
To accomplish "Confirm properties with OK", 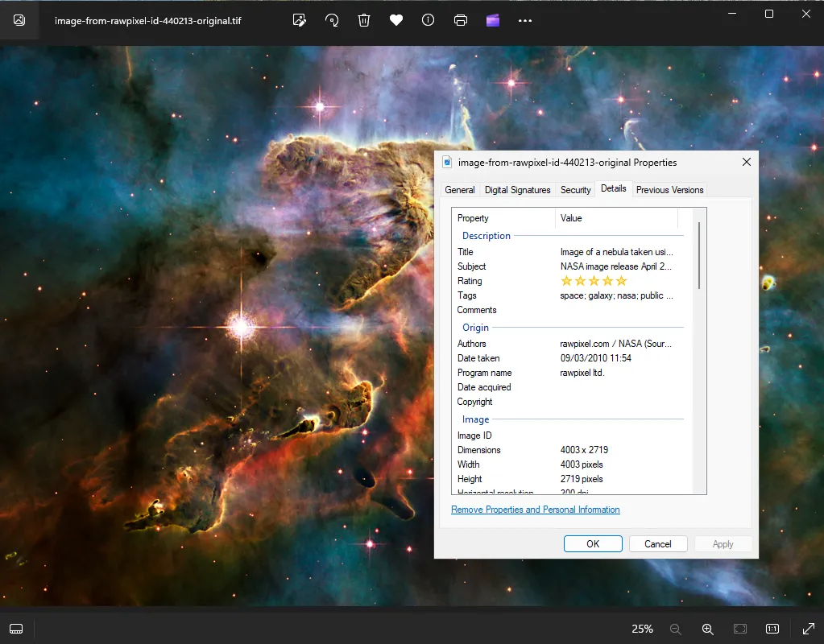I will click(593, 543).
